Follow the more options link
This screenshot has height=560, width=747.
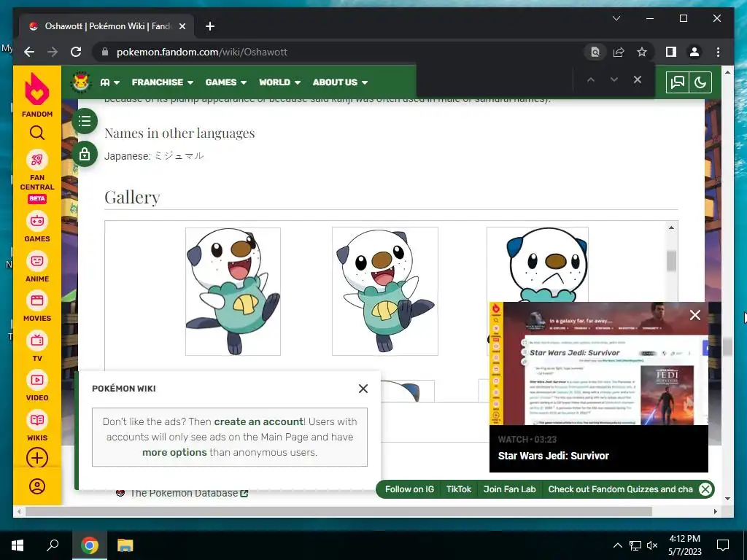pyautogui.click(x=174, y=452)
